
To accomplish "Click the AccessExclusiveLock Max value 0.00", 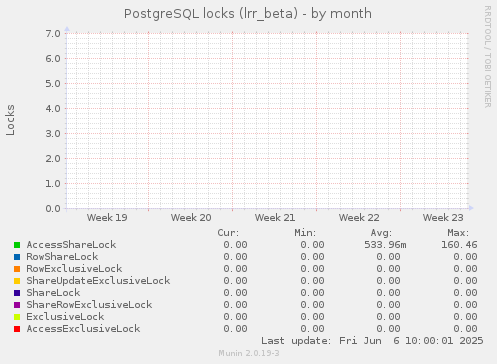I will 465,329.
